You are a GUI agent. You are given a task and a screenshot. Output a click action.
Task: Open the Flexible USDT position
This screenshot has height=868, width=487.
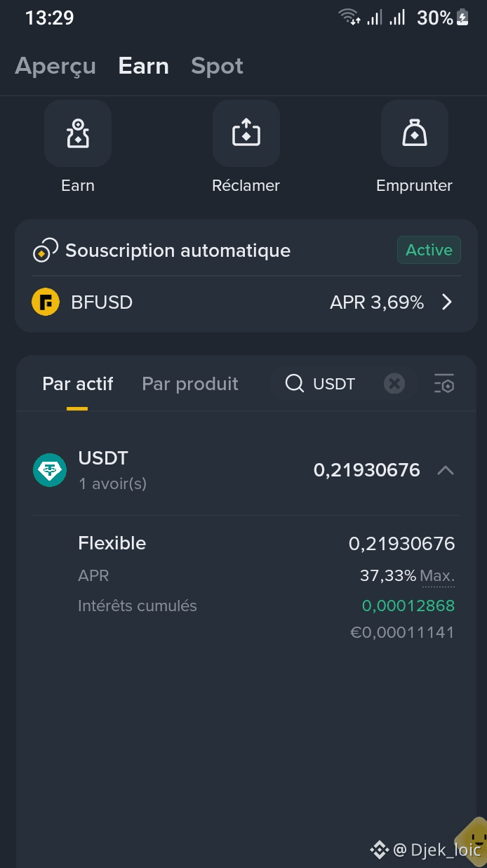267,543
